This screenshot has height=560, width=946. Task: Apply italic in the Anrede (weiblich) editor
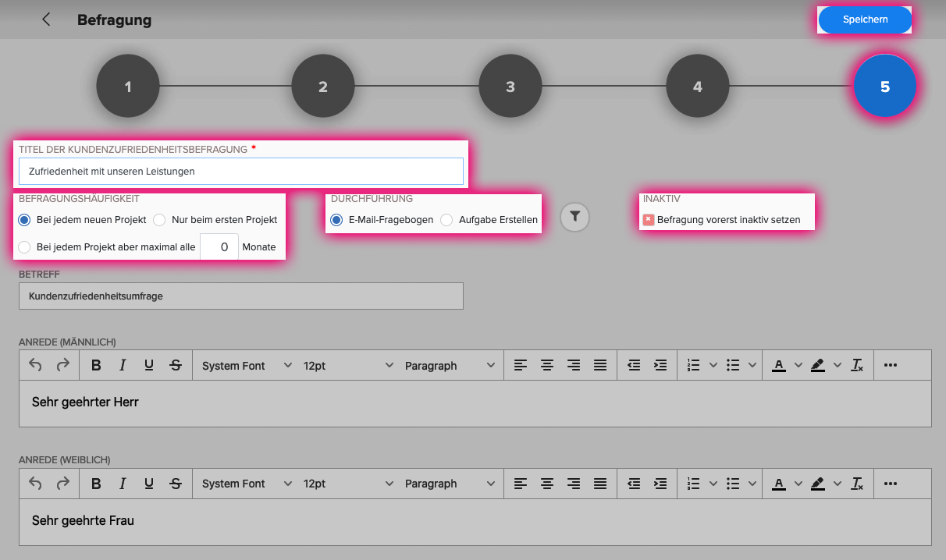point(123,484)
